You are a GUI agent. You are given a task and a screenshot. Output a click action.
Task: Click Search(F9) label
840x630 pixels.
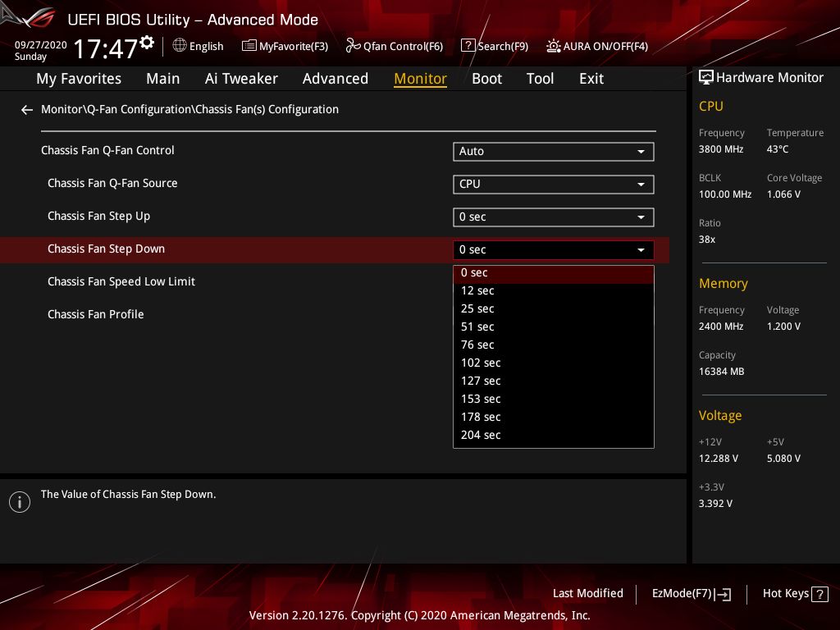pyautogui.click(x=503, y=47)
